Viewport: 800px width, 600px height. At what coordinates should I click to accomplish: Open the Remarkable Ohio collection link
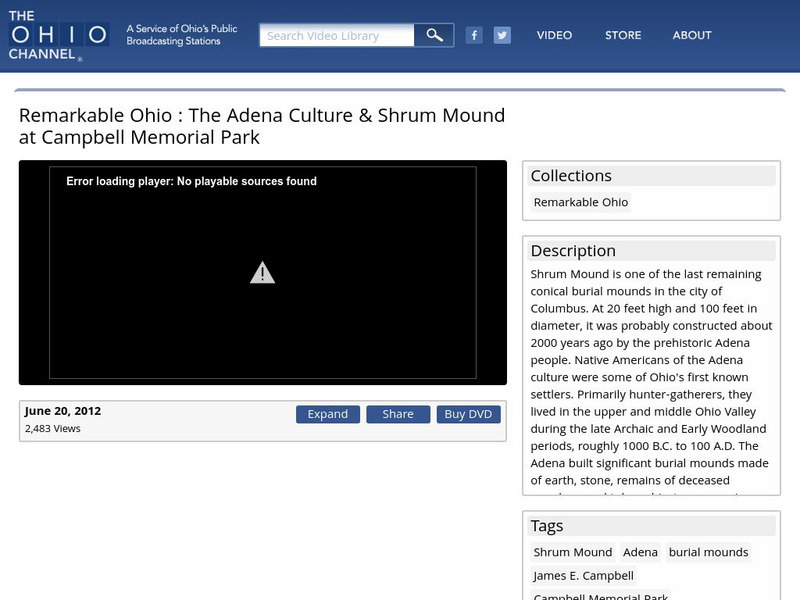(x=581, y=202)
